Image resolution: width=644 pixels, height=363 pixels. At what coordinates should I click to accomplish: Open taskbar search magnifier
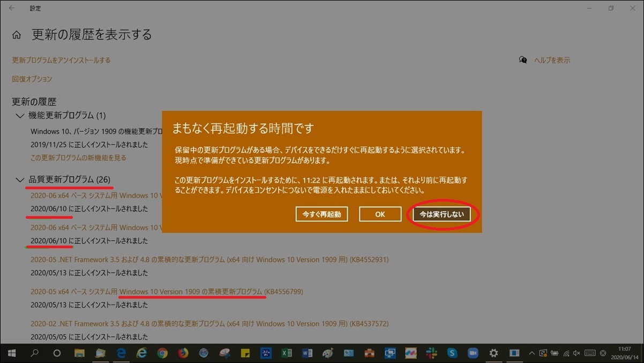tap(35, 353)
